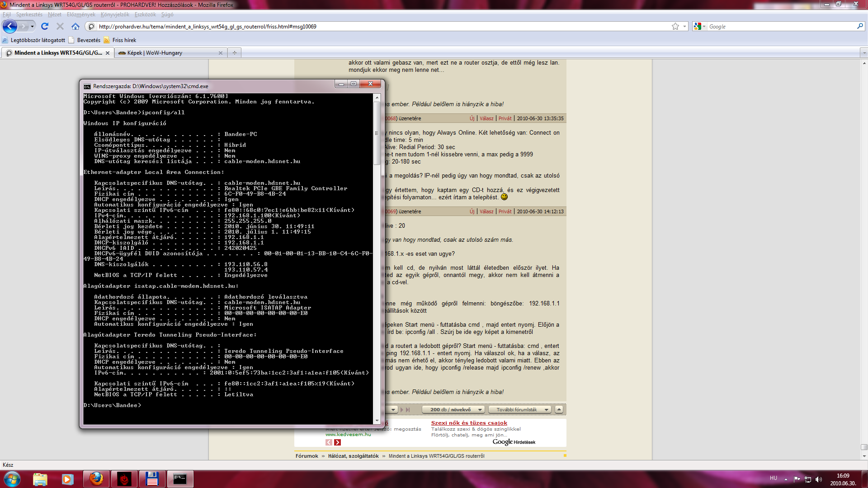Click forum last page arrow
This screenshot has width=868, height=488.
pos(408,410)
